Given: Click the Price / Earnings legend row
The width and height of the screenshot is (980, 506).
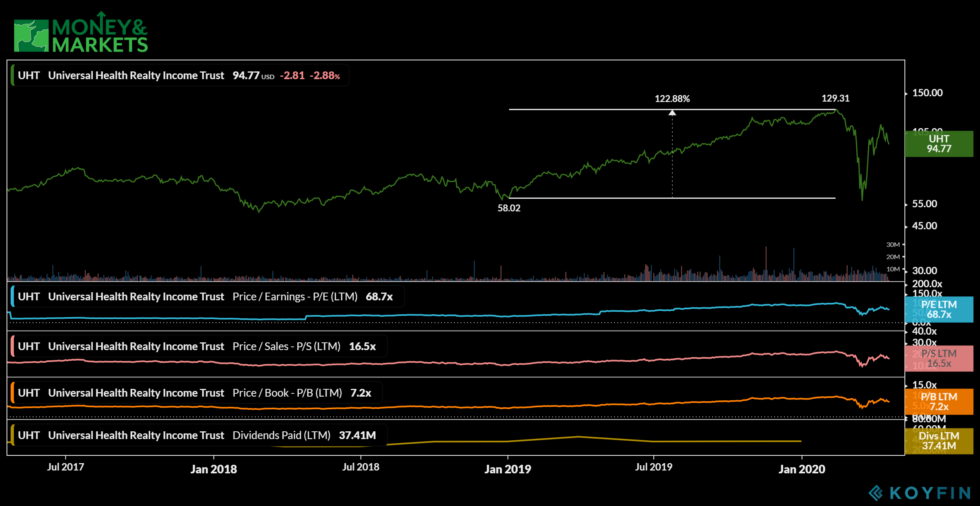Looking at the screenshot, I should coord(207,297).
